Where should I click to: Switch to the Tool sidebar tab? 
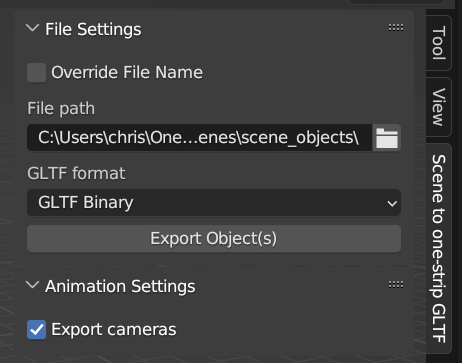(x=439, y=43)
